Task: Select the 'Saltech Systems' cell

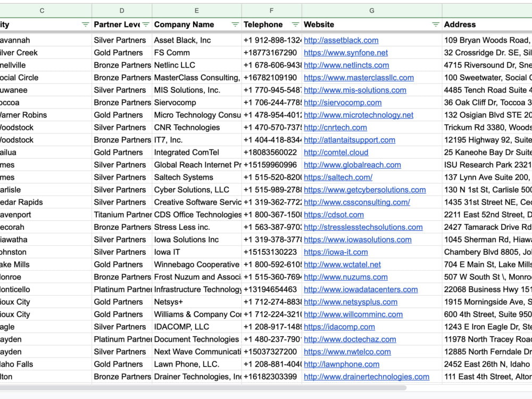Action: (x=197, y=178)
